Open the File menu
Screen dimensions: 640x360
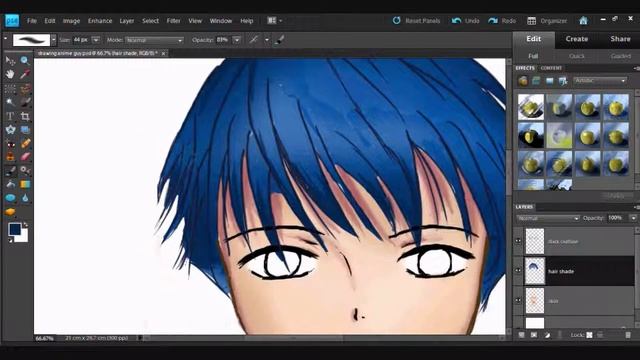[x=32, y=21]
